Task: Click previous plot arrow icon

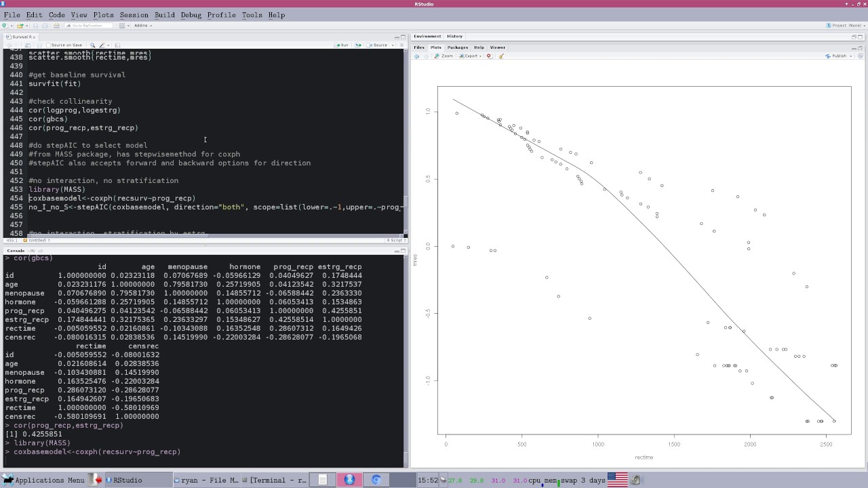Action: [x=416, y=56]
